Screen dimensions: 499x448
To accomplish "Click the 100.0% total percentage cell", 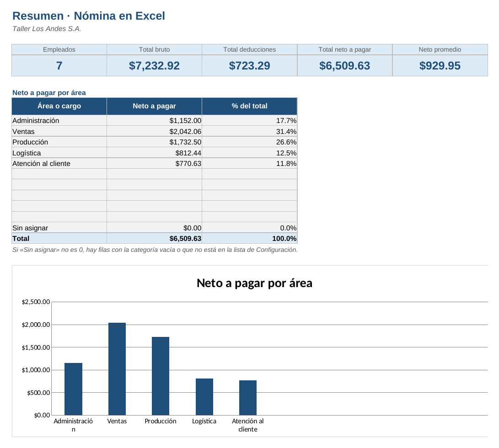I will pos(250,238).
